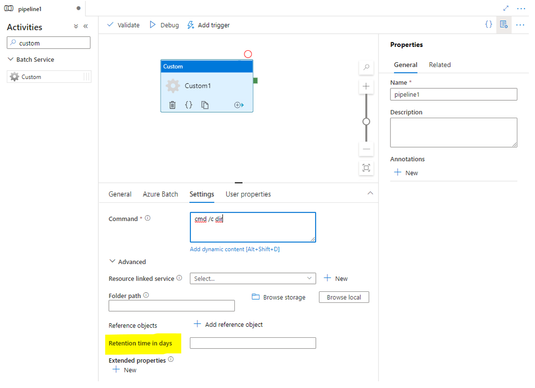This screenshot has height=388, width=535.
Task: Delete Custom1 activity using trash icon
Action: click(172, 105)
